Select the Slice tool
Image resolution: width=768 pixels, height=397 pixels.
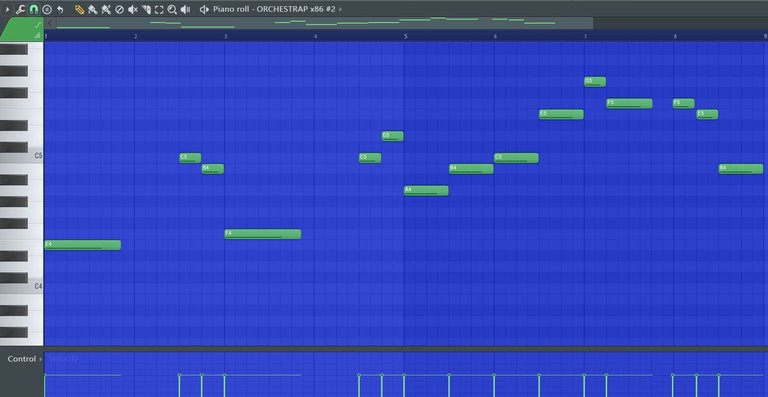click(x=146, y=9)
